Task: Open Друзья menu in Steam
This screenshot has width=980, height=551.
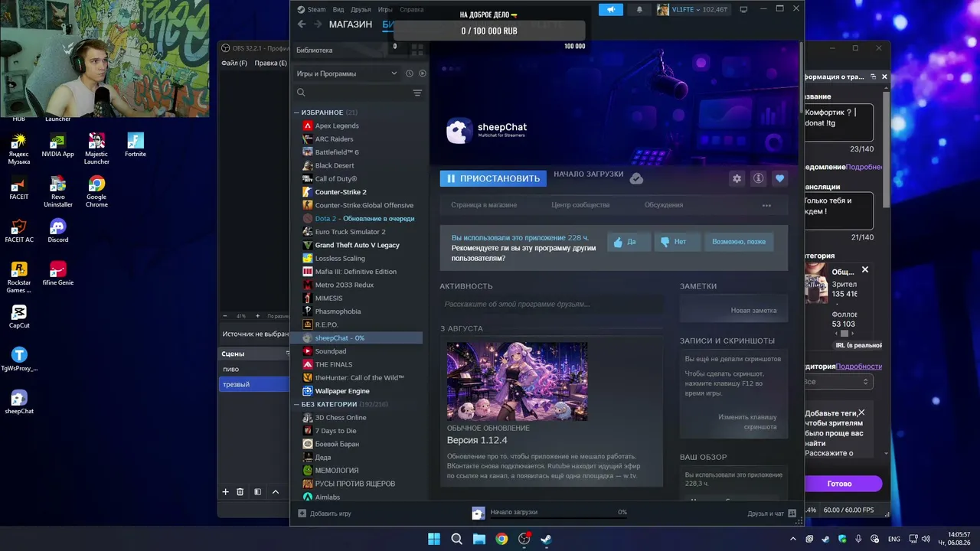Action: click(361, 9)
